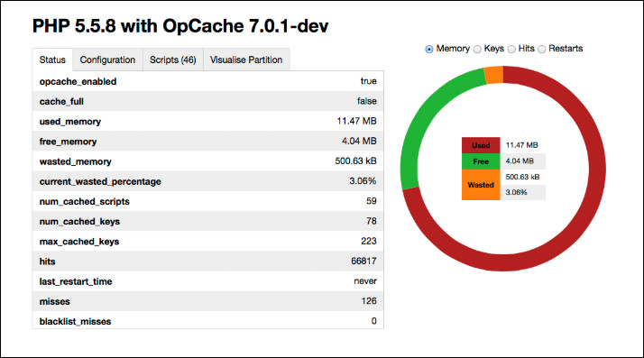The image size is (644, 358).
Task: Select the Hits radio button
Action: 511,50
